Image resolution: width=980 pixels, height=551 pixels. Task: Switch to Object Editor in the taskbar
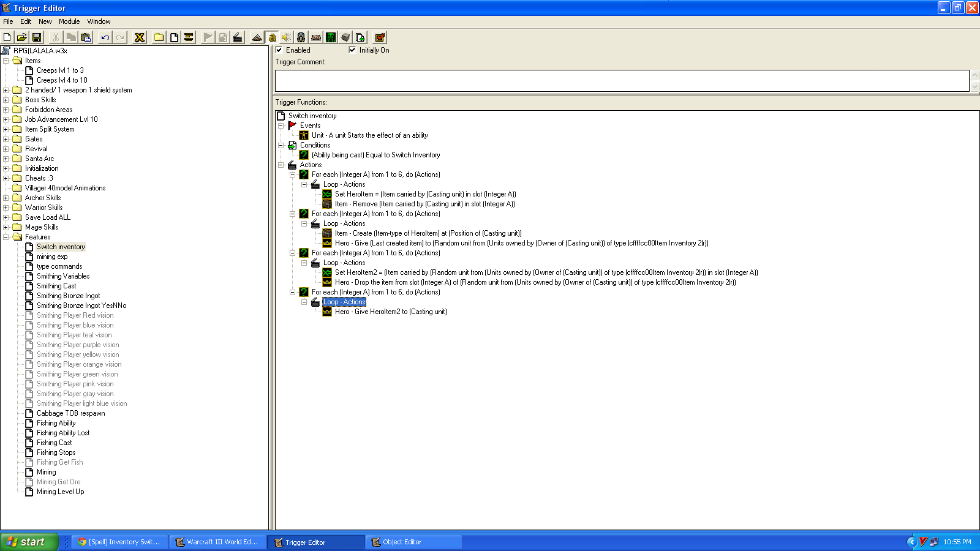414,542
